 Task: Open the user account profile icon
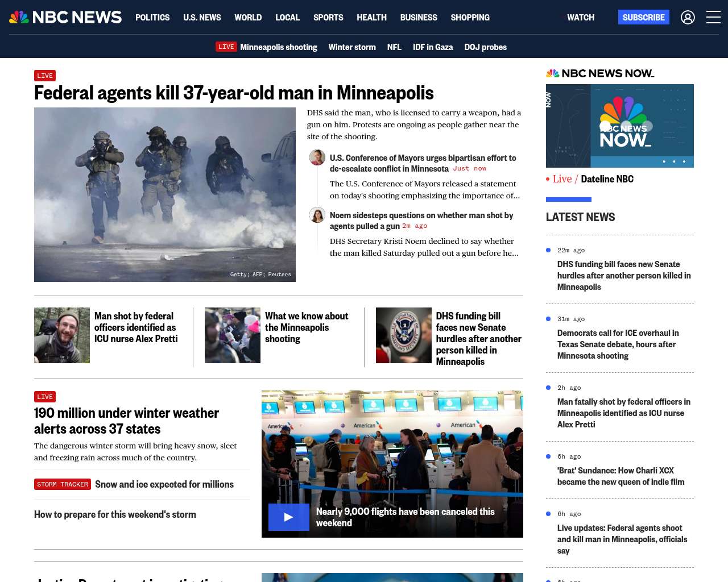(688, 18)
